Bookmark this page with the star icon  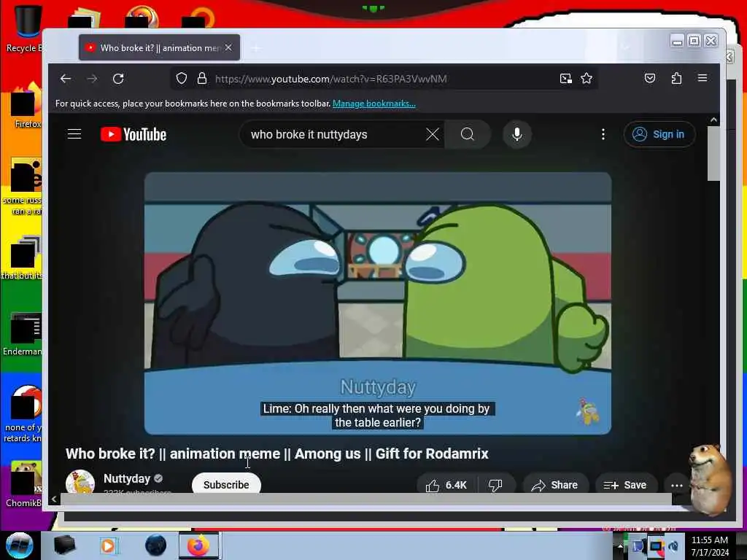coord(587,79)
